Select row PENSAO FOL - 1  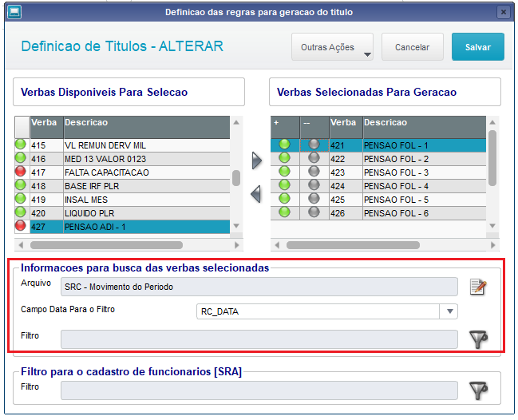[x=378, y=145]
